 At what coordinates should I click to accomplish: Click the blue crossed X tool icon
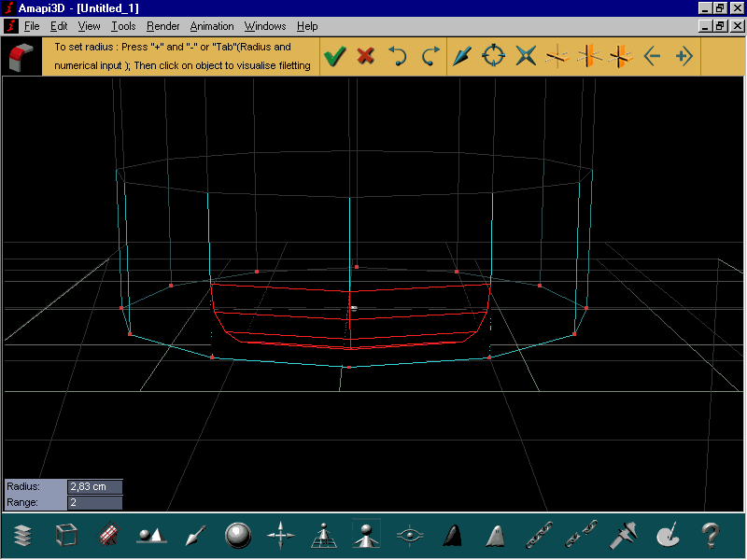click(526, 56)
